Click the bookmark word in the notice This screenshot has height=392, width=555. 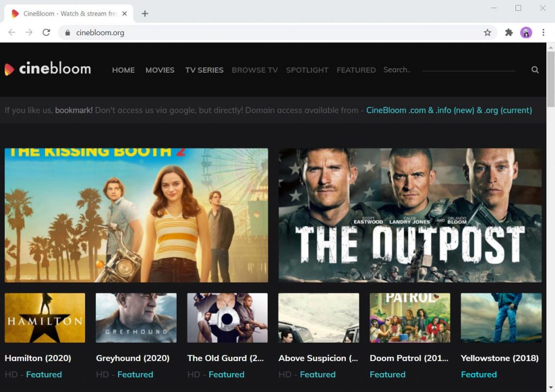[74, 110]
